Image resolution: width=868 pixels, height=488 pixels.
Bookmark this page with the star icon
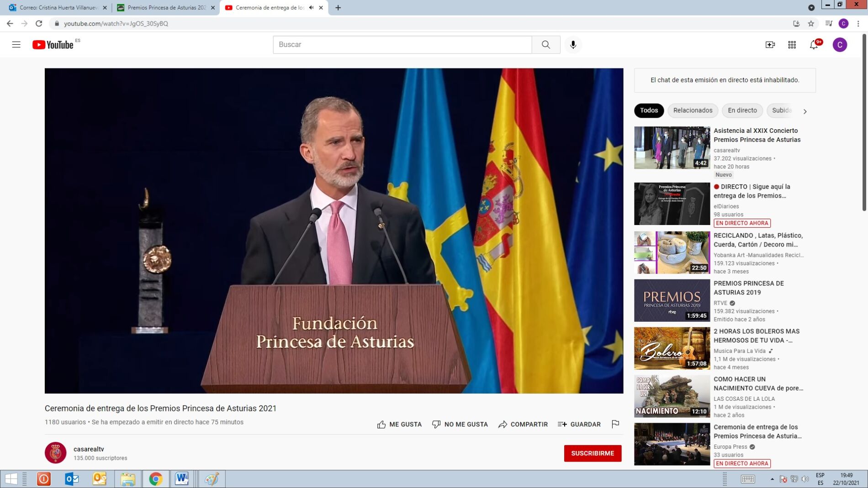pos(811,24)
